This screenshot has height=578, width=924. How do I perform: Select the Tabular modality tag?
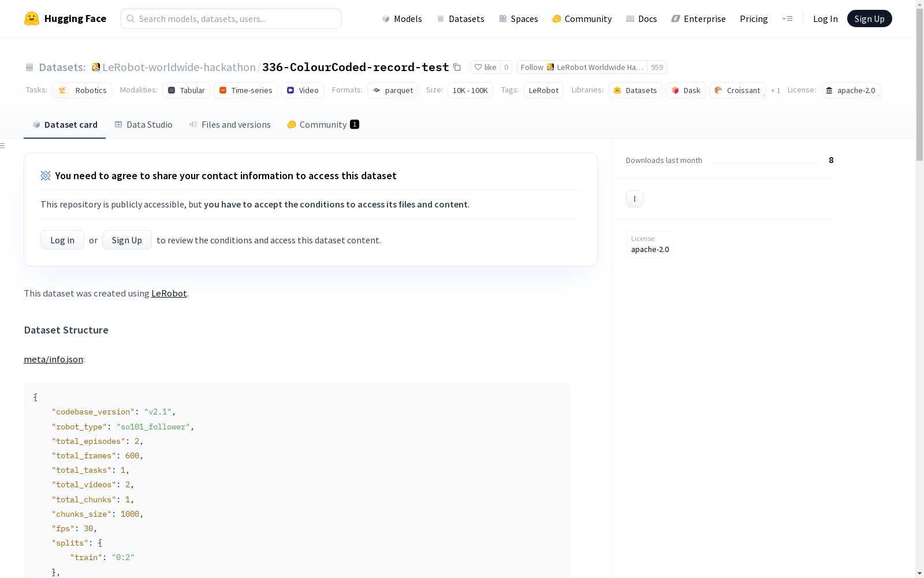186,90
